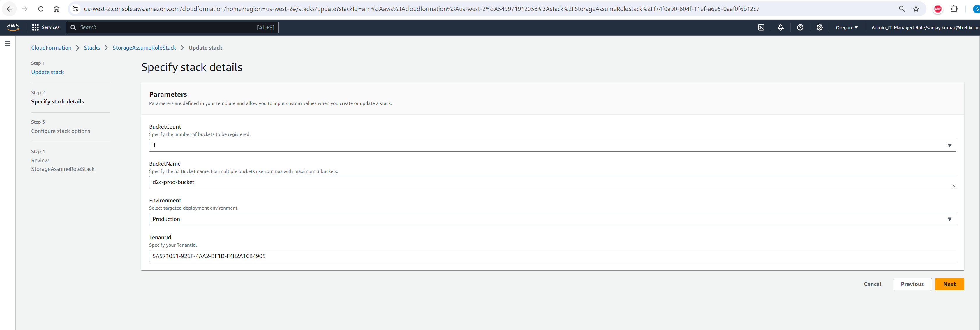Navigate to the Stacks breadcrumb
This screenshot has width=980, height=330.
pos(92,48)
